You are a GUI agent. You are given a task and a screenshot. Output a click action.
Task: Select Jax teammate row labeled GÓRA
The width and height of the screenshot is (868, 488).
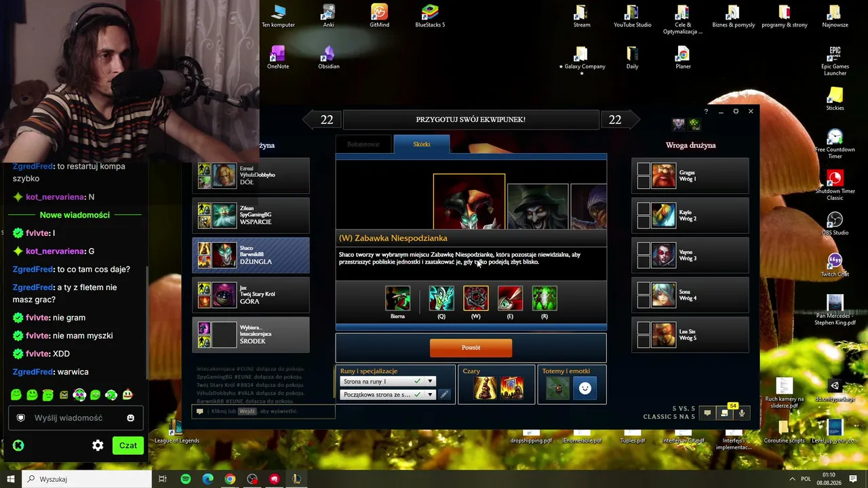[x=251, y=296]
